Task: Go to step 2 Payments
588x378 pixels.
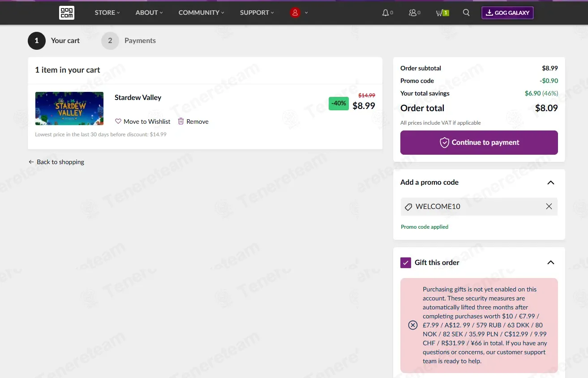Action: (129, 40)
